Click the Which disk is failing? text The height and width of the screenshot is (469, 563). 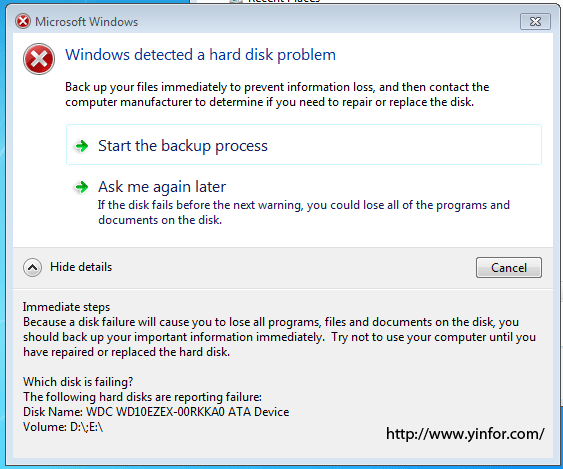78,381
